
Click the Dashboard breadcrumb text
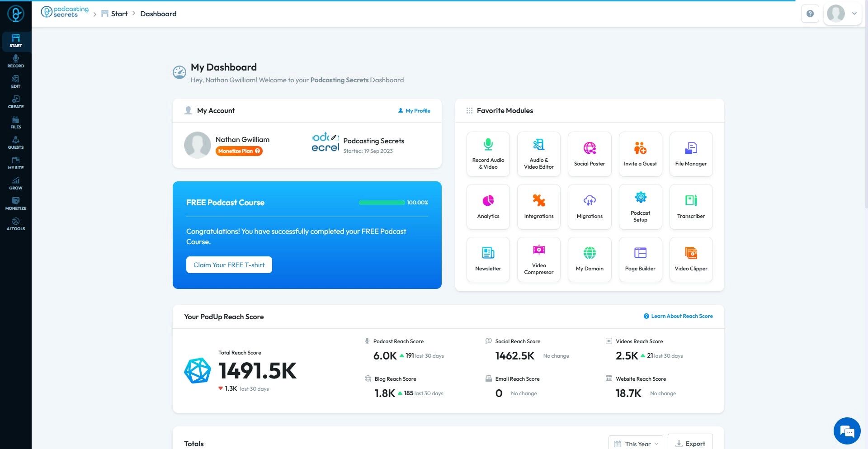point(158,14)
